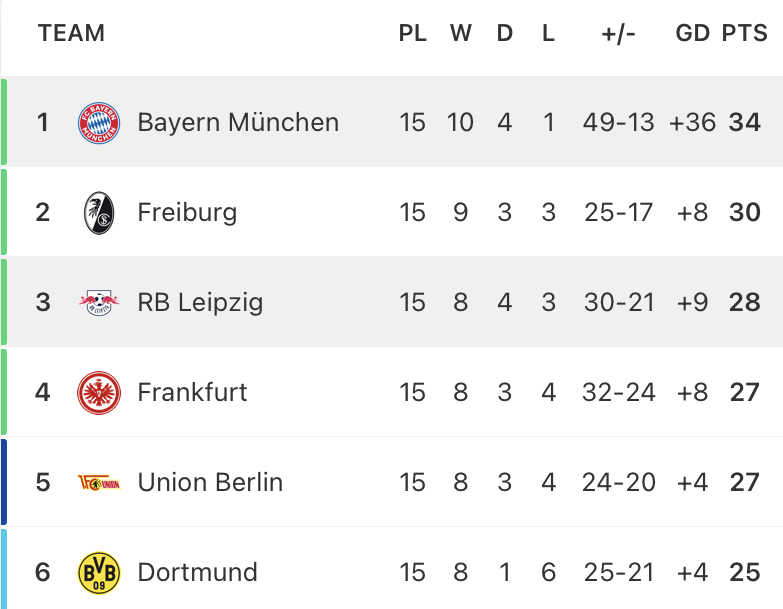Click the RB Leipzig club logo
Viewport: 783px width, 609px height.
(99, 303)
